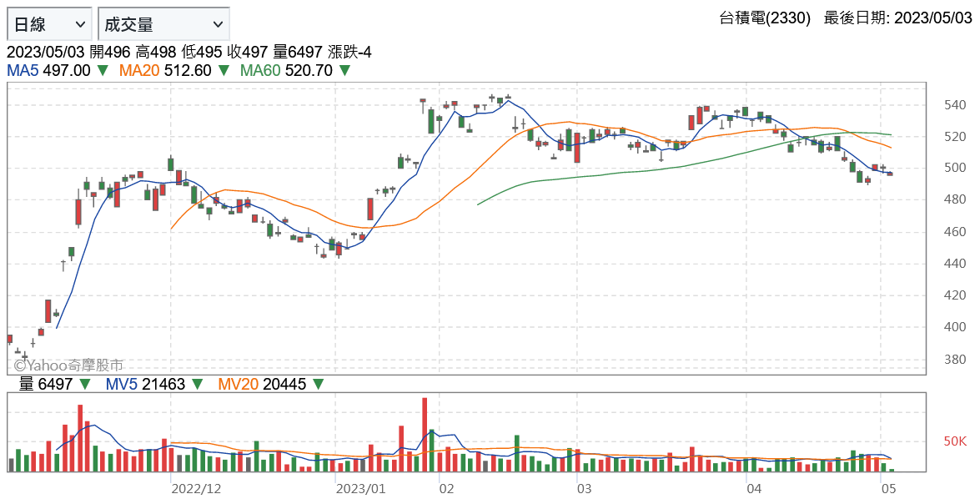Image resolution: width=980 pixels, height=504 pixels.
Task: Click the 520 price axis label
Action: point(954,136)
